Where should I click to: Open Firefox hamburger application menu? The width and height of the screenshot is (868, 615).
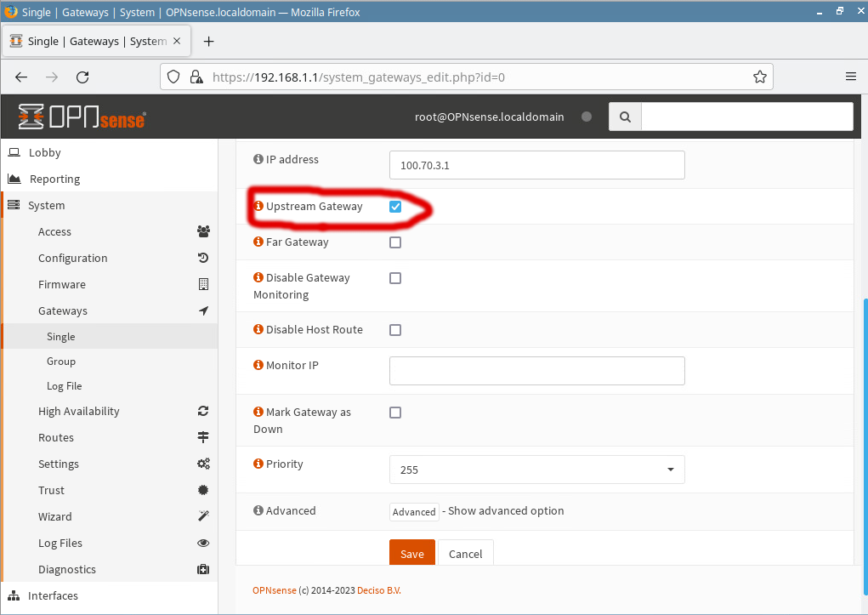coord(850,77)
